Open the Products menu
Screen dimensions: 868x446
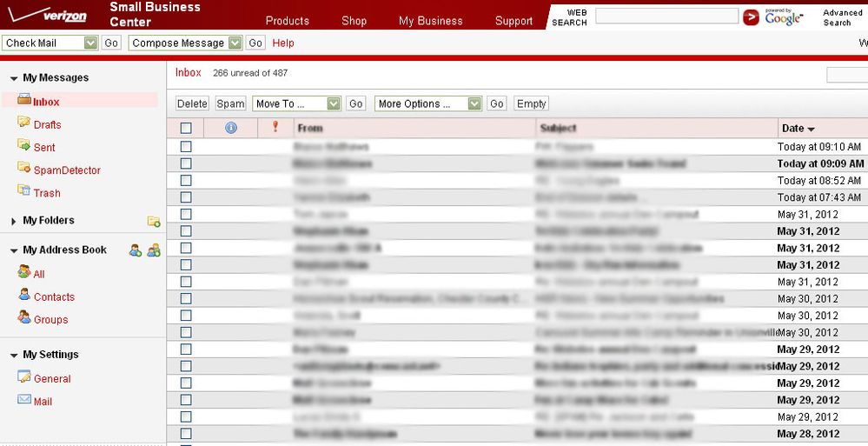pos(288,21)
